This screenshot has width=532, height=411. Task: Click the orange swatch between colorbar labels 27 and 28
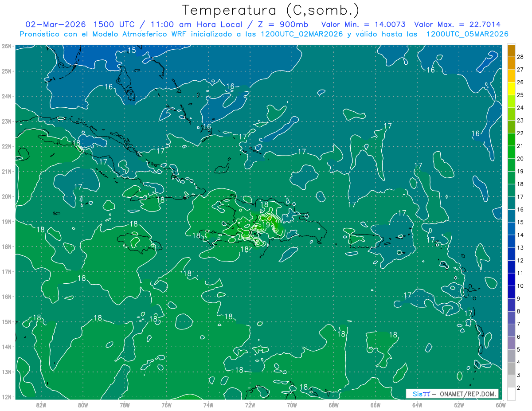(511, 63)
